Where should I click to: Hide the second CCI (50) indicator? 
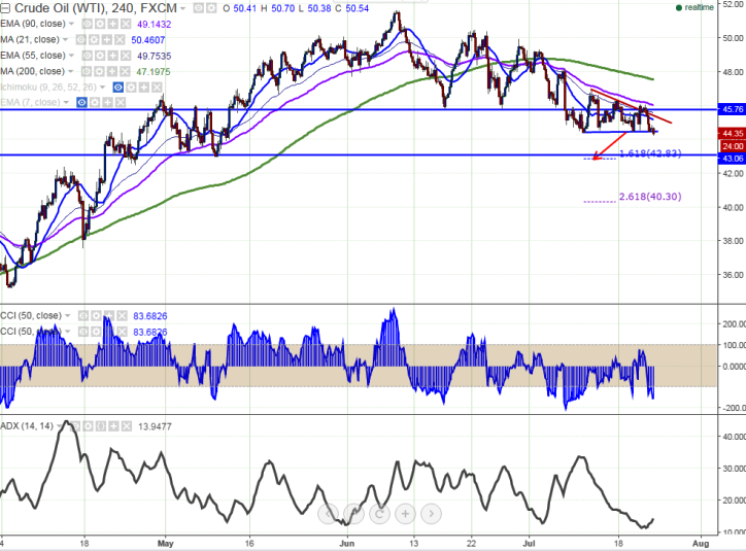pyautogui.click(x=83, y=332)
